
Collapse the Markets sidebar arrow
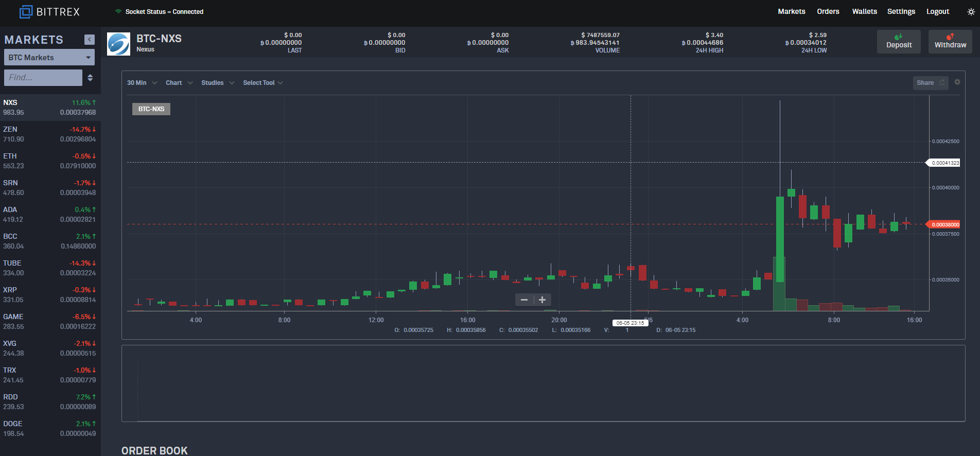point(90,40)
